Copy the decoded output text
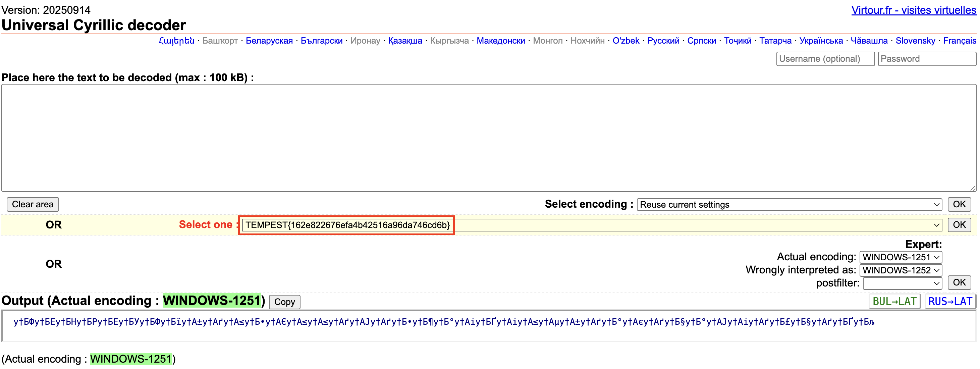Image resolution: width=980 pixels, height=369 pixels. [284, 302]
